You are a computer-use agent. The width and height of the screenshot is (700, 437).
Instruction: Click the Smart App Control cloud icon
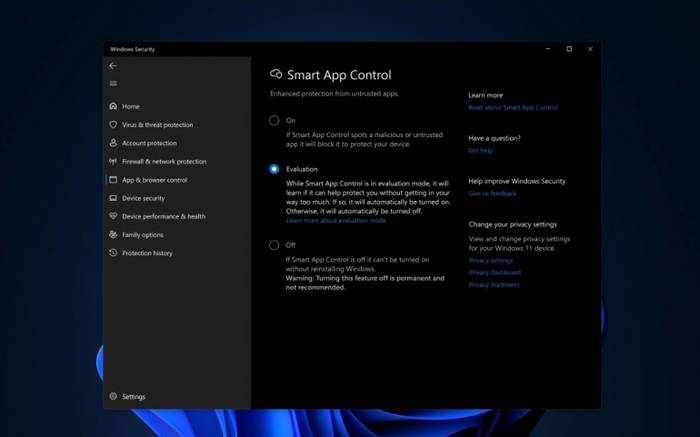(x=276, y=74)
